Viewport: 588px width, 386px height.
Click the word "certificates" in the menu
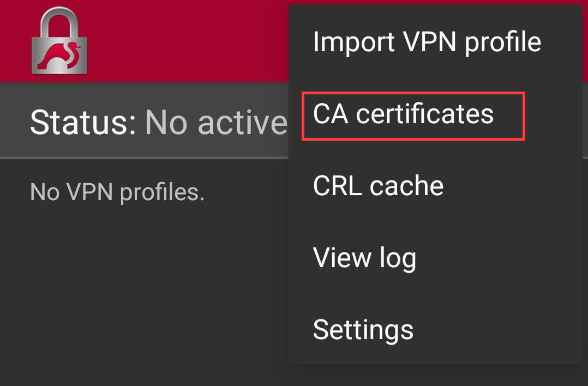point(425,114)
